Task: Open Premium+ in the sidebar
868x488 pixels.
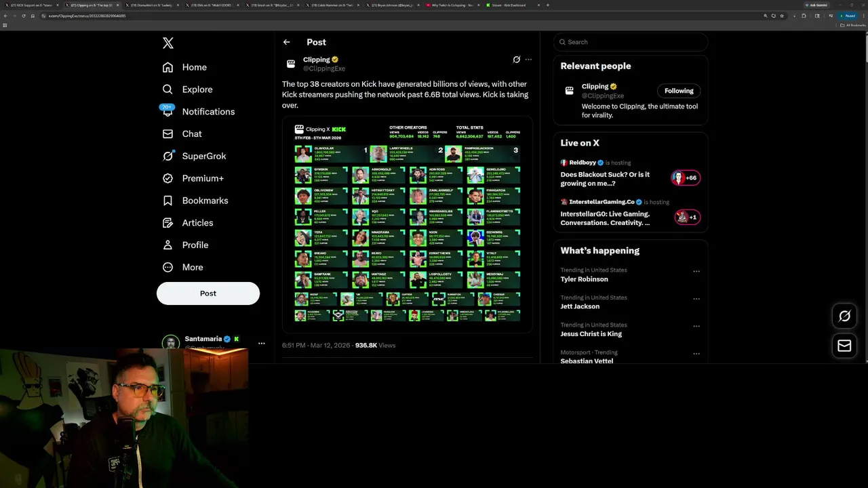Action: pos(193,178)
